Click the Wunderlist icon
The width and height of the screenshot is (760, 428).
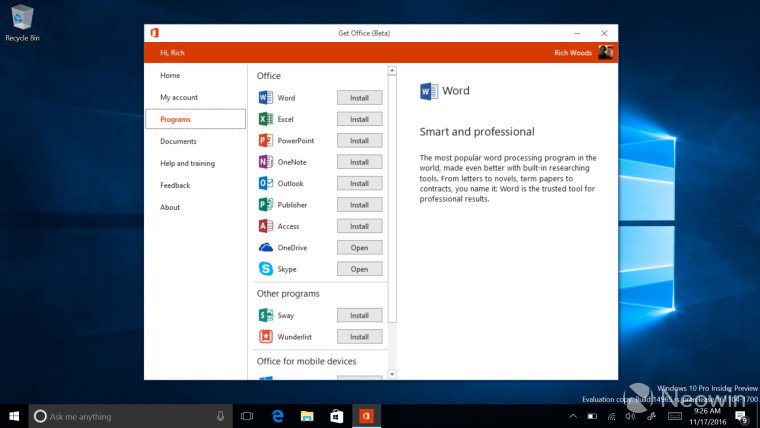click(266, 336)
